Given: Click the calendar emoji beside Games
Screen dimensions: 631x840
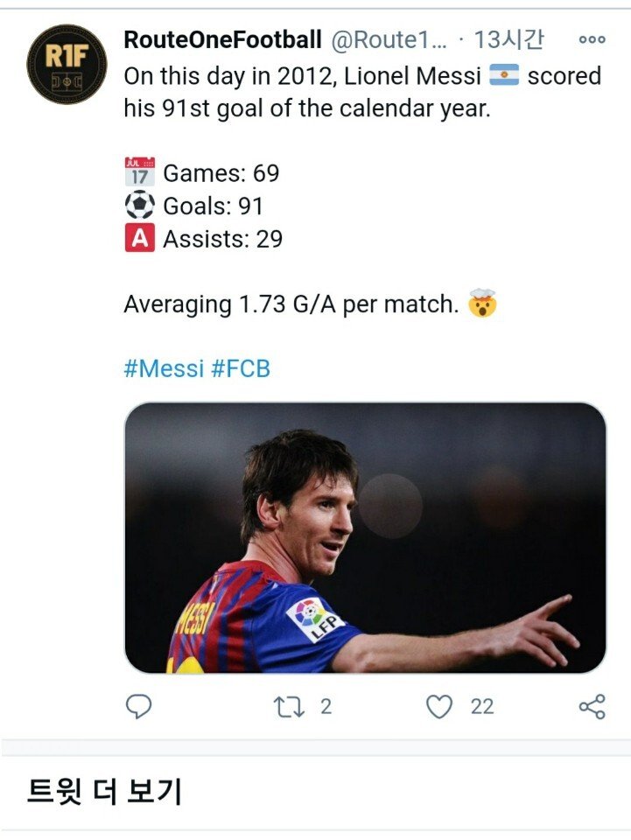Looking at the screenshot, I should (140, 172).
